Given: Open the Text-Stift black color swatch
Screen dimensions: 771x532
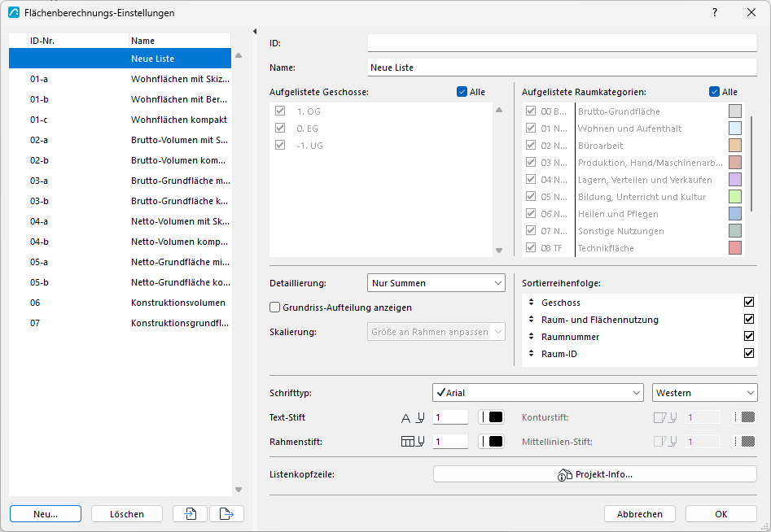Looking at the screenshot, I should [491, 417].
